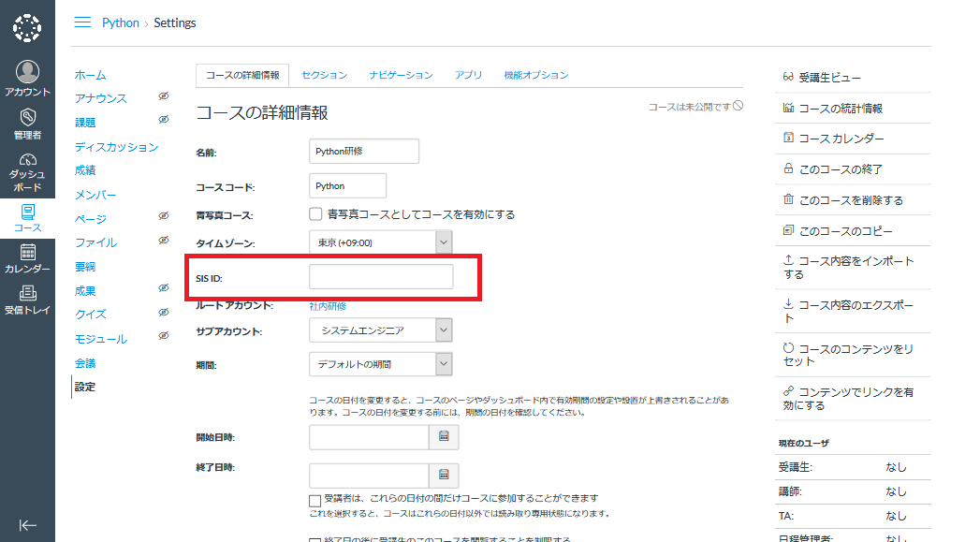This screenshot has height=542, width=980.
Task: Enable the blueprint course (青写真コース) checkbox
Action: pos(316,214)
